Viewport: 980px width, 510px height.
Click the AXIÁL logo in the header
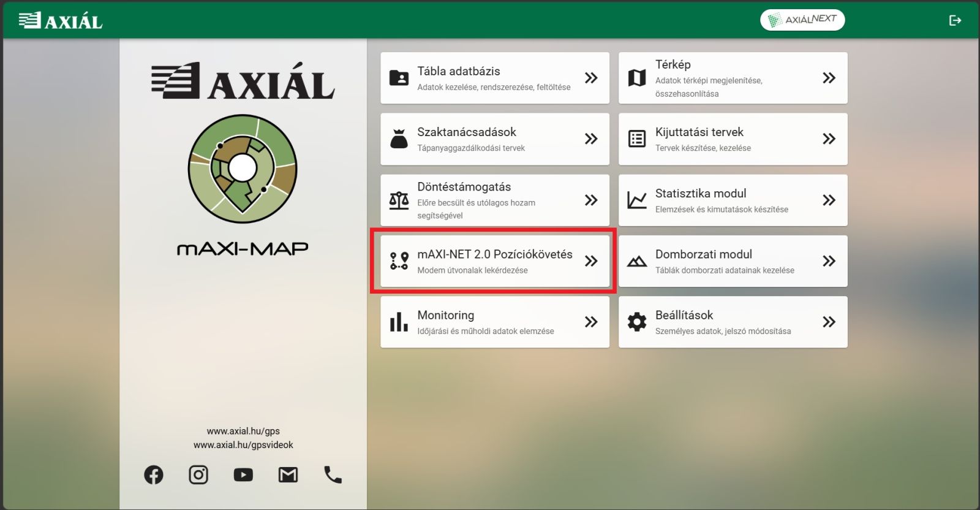point(61,20)
